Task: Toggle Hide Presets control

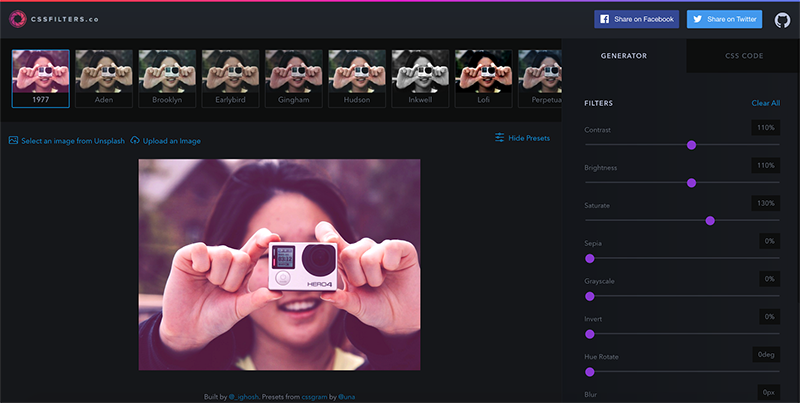Action: pyautogui.click(x=522, y=138)
